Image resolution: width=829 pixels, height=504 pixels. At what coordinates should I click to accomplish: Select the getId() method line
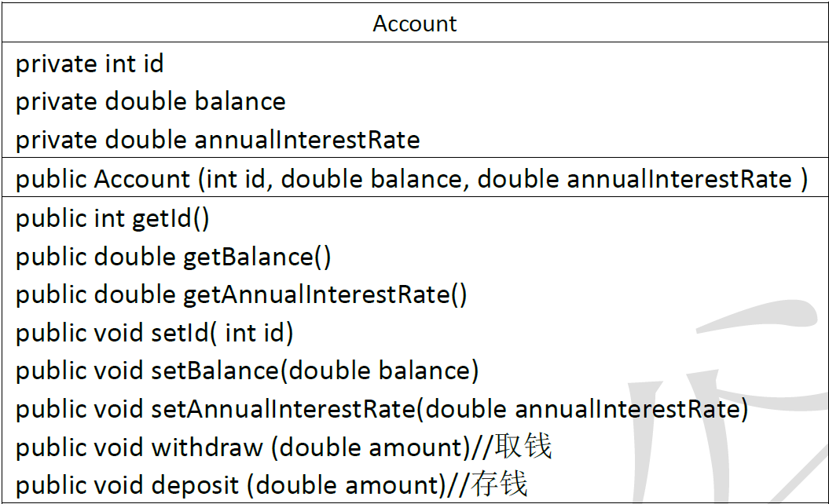point(112,217)
